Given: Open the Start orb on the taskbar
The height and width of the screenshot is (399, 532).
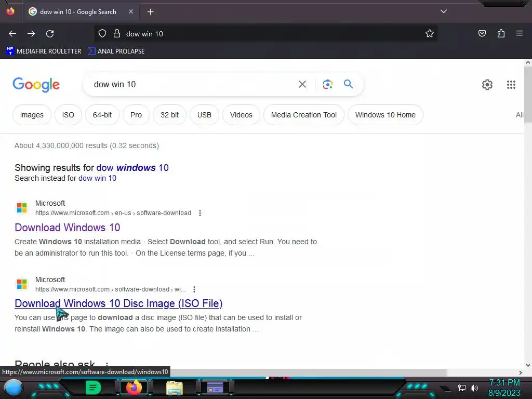Looking at the screenshot, I should click(x=14, y=388).
